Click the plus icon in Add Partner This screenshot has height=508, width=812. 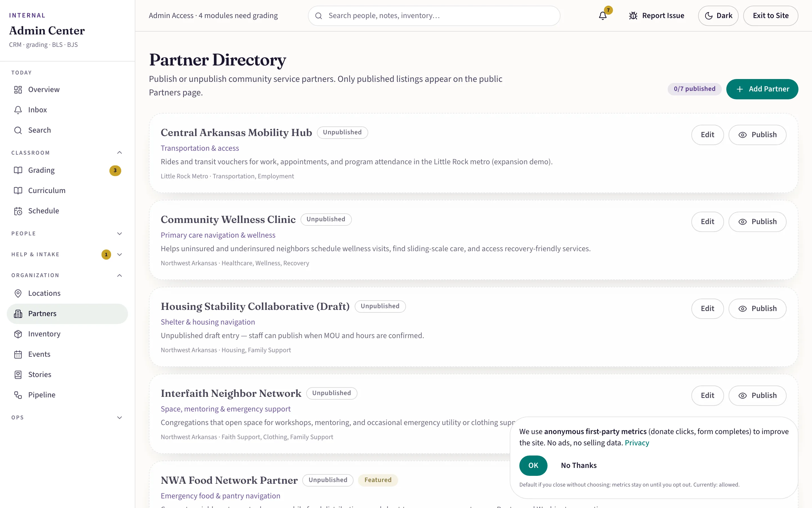(x=740, y=89)
